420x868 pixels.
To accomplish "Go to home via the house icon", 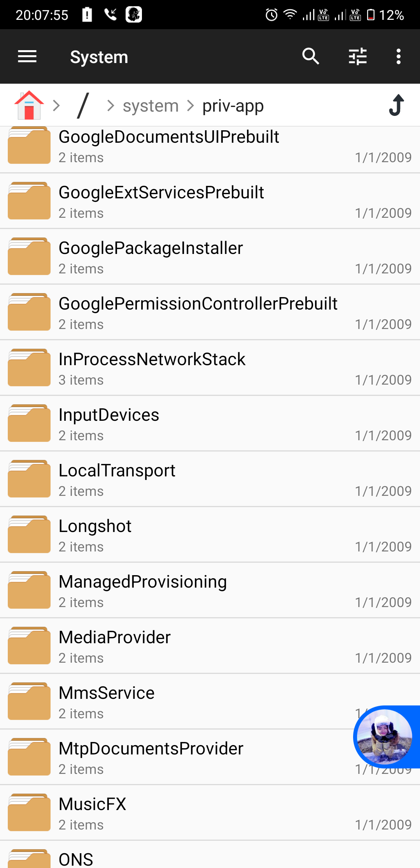I will tap(29, 105).
